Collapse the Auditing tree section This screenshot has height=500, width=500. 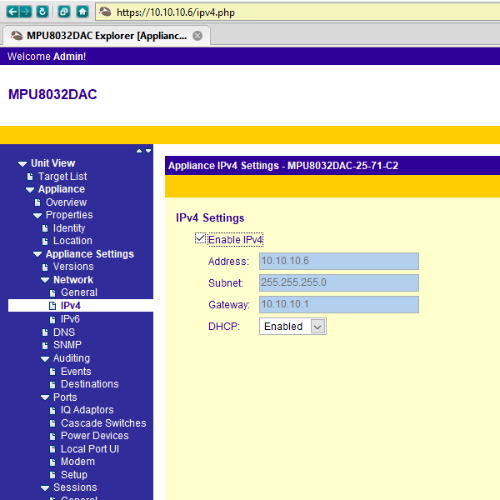pyautogui.click(x=45, y=359)
